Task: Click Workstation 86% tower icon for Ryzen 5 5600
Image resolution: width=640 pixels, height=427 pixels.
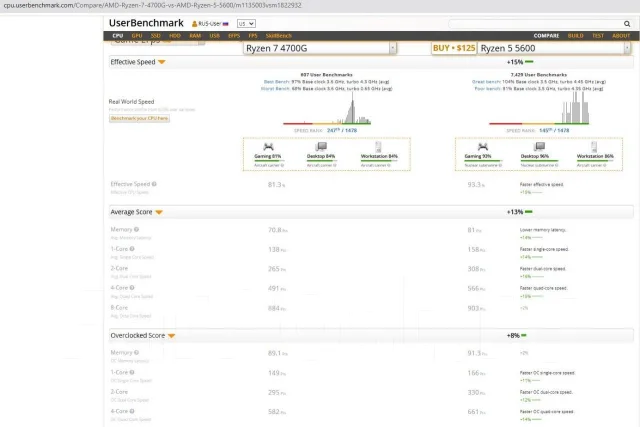Action: (x=594, y=147)
